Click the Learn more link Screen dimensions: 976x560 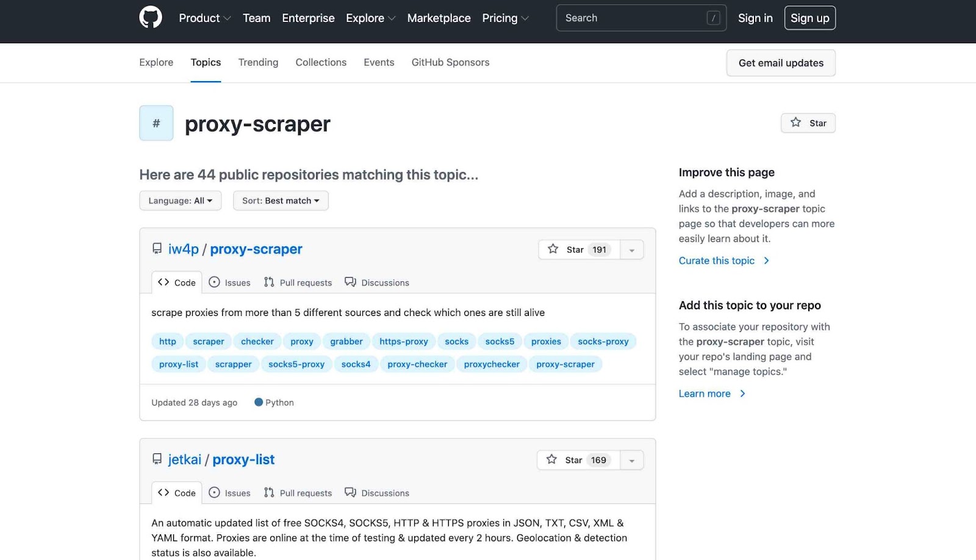[712, 393]
